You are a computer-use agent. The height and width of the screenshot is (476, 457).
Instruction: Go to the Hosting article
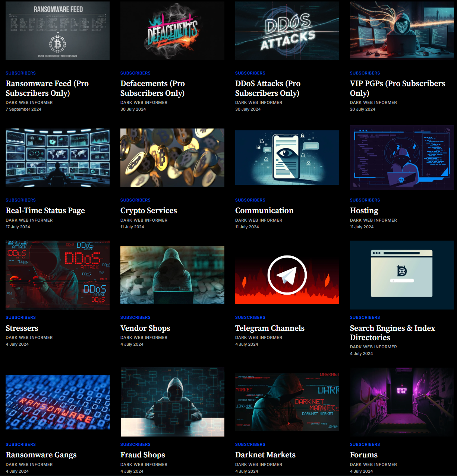pos(364,210)
